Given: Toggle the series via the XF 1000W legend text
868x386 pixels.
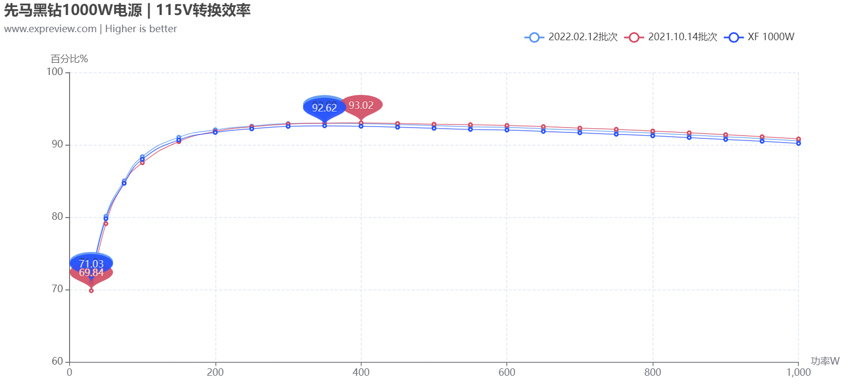Looking at the screenshot, I should click(x=771, y=37).
